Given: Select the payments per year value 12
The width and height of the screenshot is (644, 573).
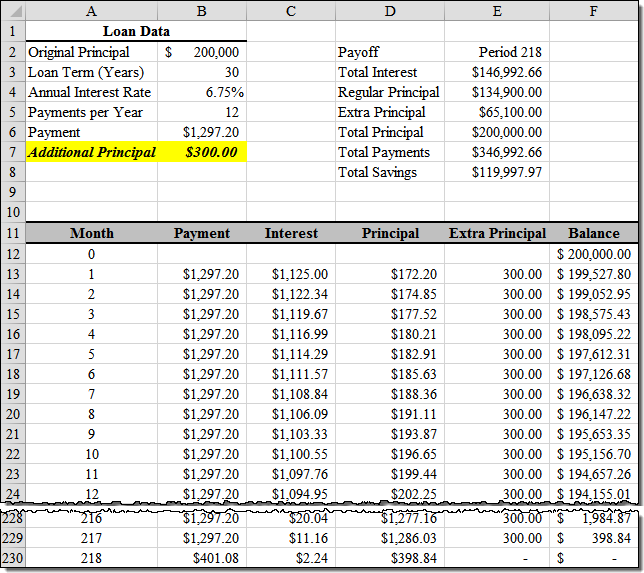Looking at the screenshot, I should click(x=202, y=112).
